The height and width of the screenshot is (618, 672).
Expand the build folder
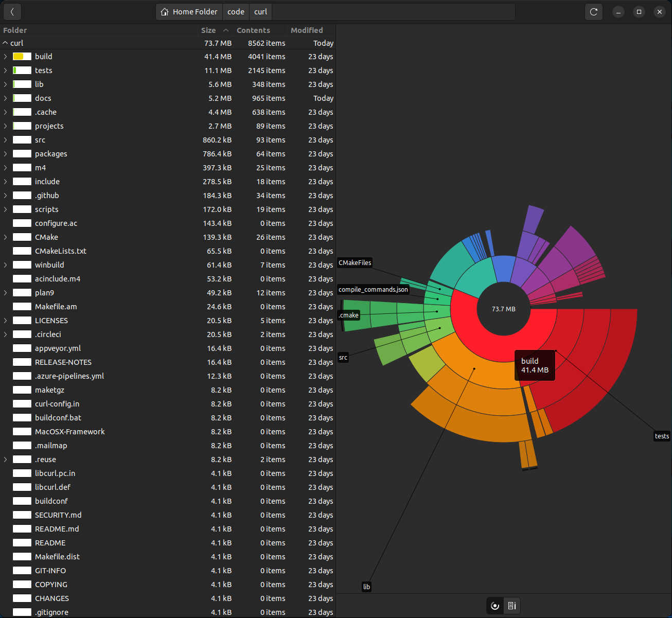[x=5, y=57]
